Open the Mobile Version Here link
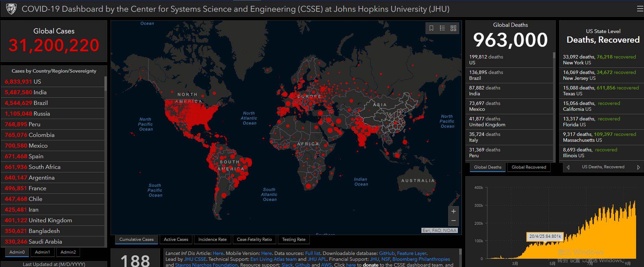644x267 pixels. point(266,253)
